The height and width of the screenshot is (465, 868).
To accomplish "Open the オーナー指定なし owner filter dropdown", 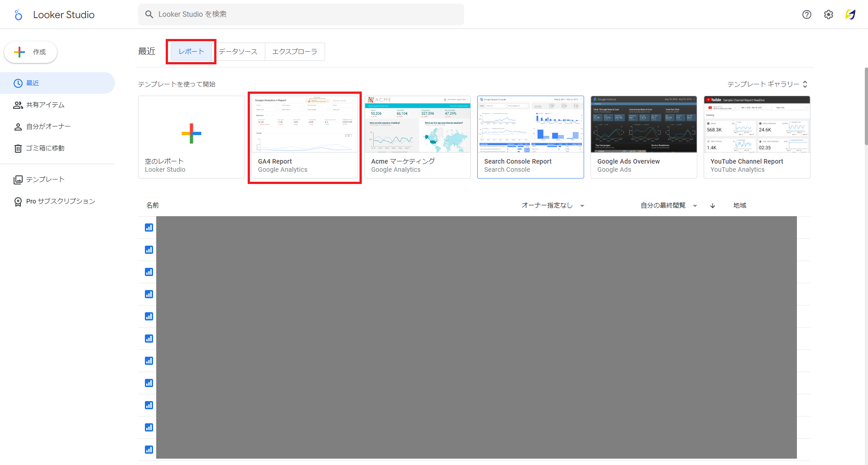I will 552,206.
